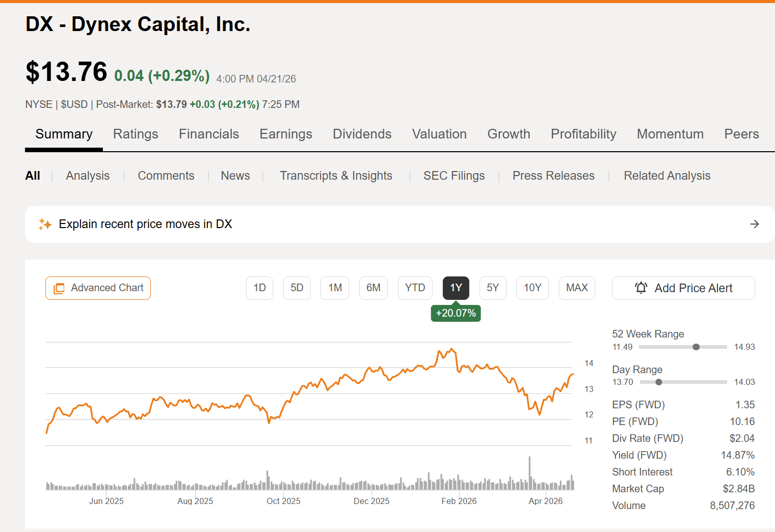Viewport: 775px width, 532px height.
Task: Go to the Peers tab
Action: pos(741,134)
